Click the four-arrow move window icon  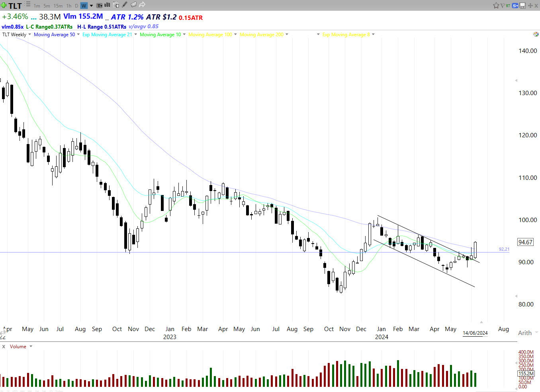tap(530, 6)
